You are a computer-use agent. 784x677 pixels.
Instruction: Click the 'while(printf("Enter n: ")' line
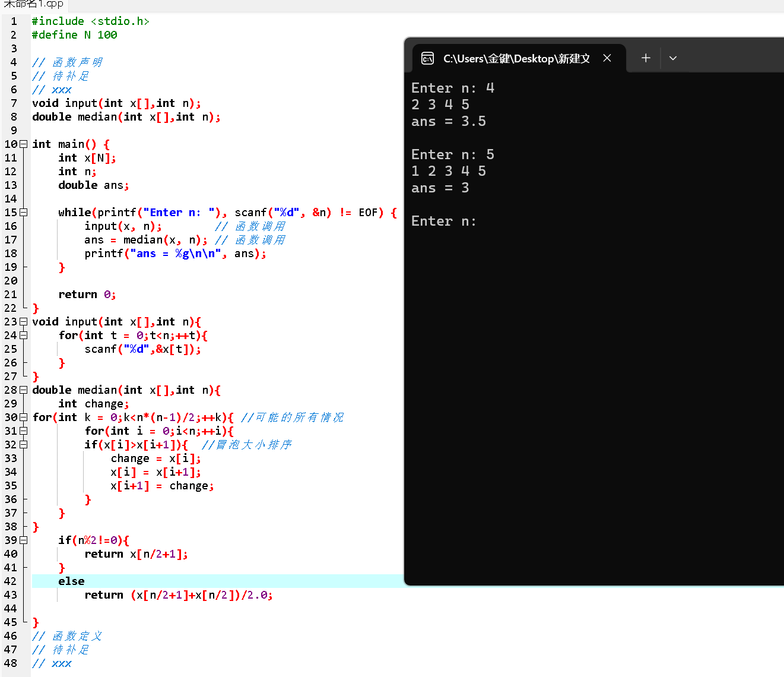pos(228,213)
